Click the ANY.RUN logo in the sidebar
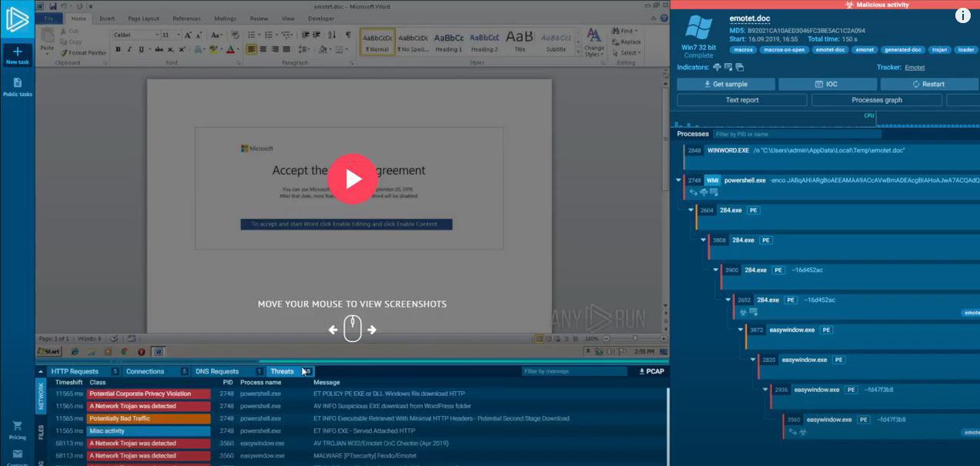This screenshot has height=466, width=980. tap(17, 19)
